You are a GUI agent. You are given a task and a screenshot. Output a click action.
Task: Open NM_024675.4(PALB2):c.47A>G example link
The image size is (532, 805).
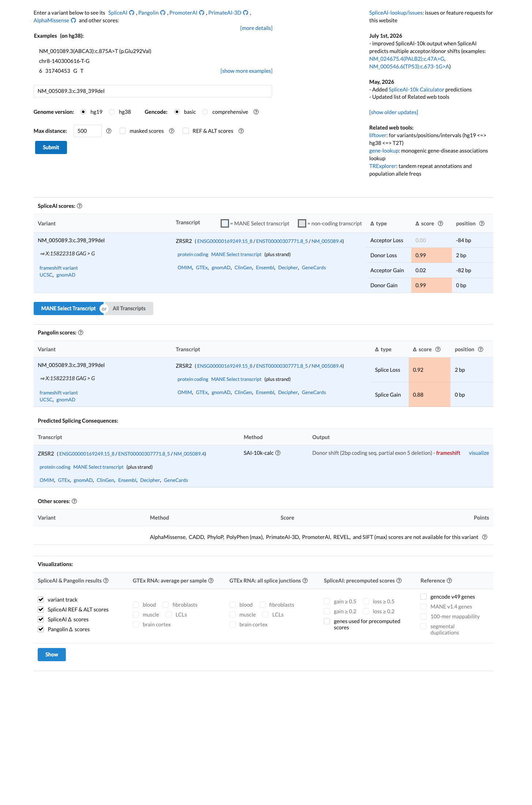pos(407,59)
